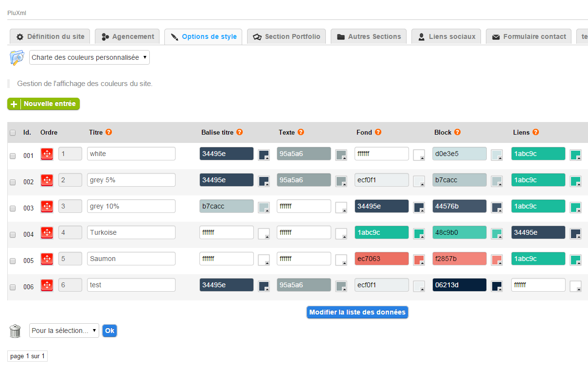Click the folder icon beside the color chart dropdown
Viewport: 588px width, 384px height.
pyautogui.click(x=17, y=57)
